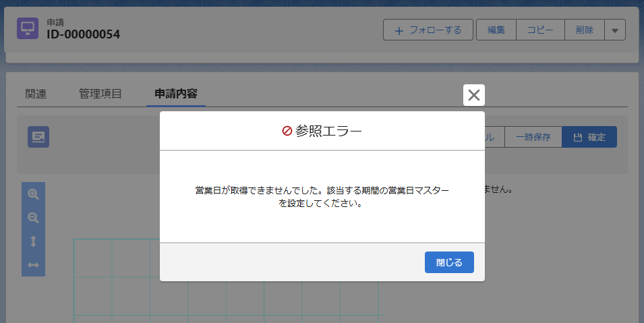Click the purple 申請 record icon

28,28
